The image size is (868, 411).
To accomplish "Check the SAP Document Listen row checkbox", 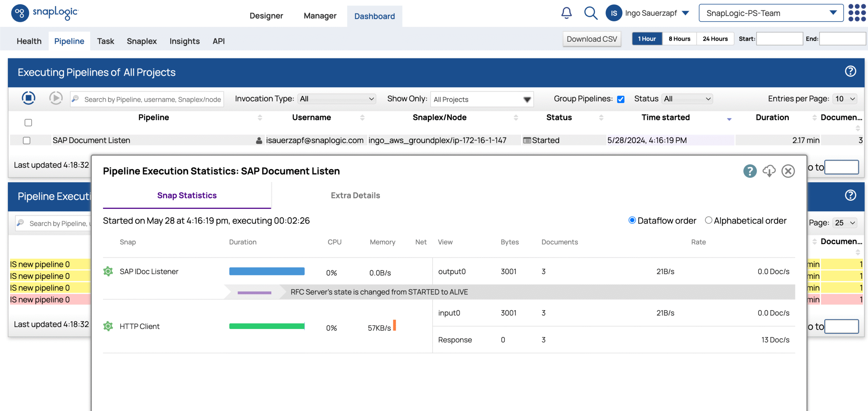I will click(x=27, y=140).
